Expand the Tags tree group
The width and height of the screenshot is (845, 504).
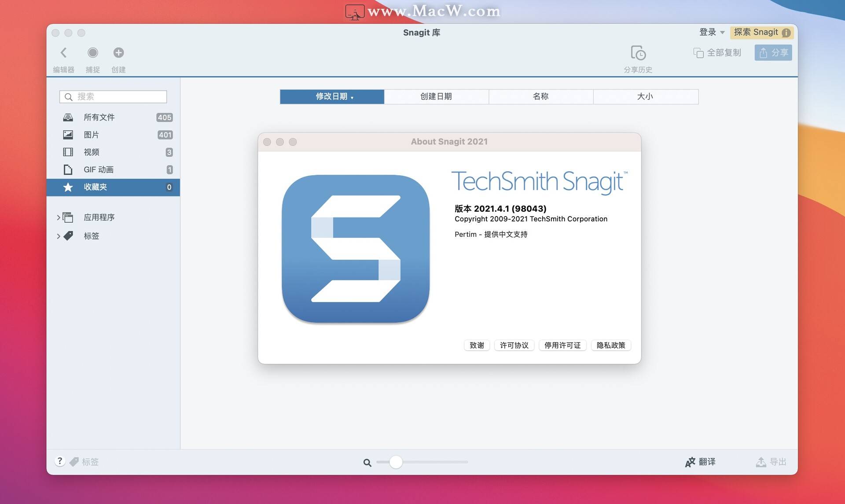pyautogui.click(x=59, y=236)
